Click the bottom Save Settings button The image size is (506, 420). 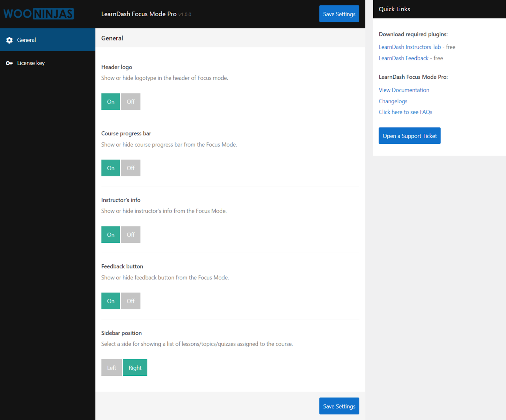click(339, 406)
